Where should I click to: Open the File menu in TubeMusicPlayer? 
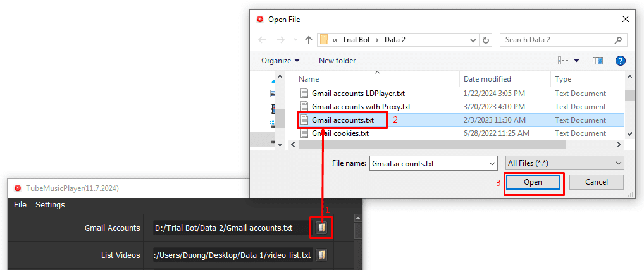point(20,204)
